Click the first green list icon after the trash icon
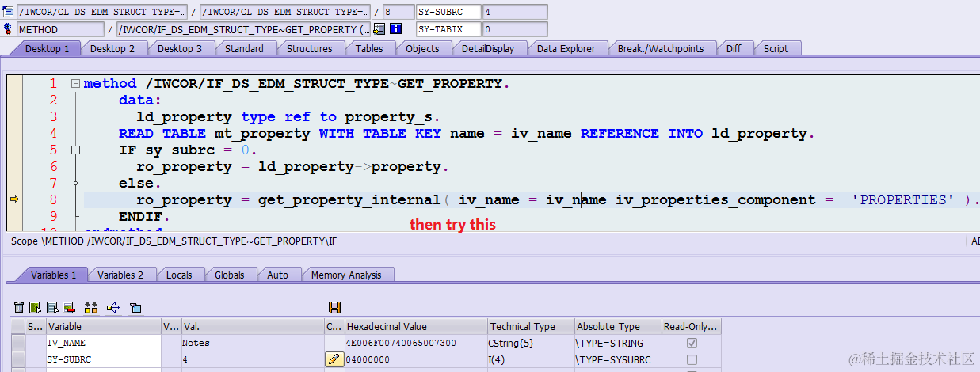 [35, 307]
